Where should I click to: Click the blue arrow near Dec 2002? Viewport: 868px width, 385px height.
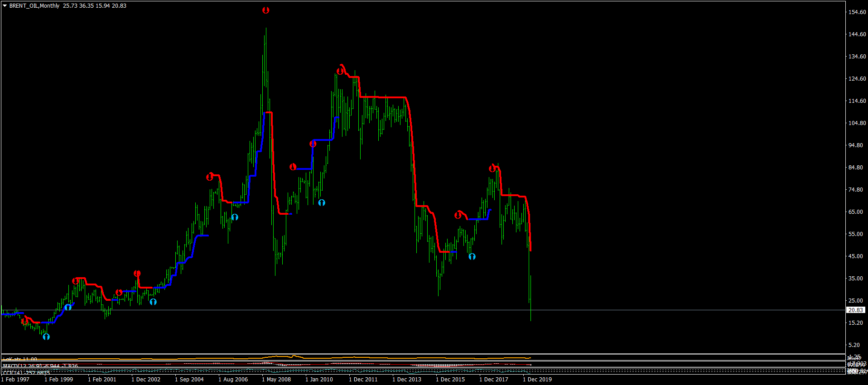[153, 302]
